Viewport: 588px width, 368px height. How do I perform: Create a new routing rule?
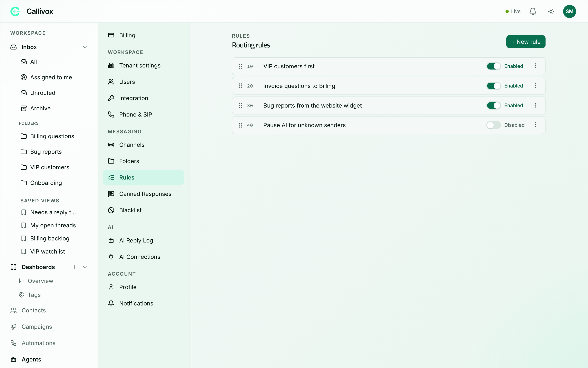[526, 42]
